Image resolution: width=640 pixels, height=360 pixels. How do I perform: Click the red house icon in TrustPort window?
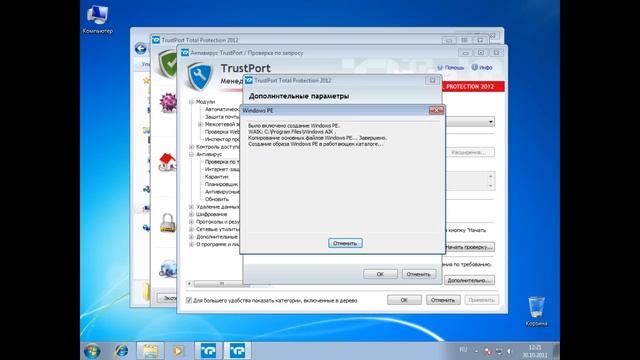pyautogui.click(x=167, y=162)
